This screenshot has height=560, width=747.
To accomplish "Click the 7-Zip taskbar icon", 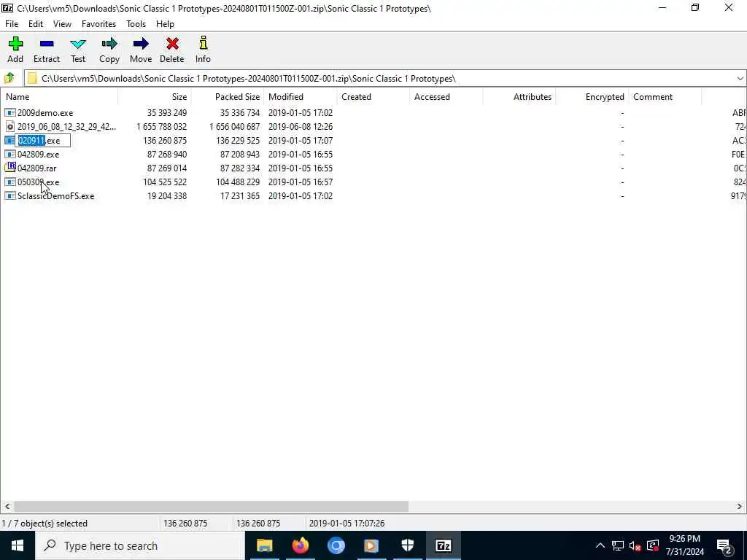I will pos(443,545).
